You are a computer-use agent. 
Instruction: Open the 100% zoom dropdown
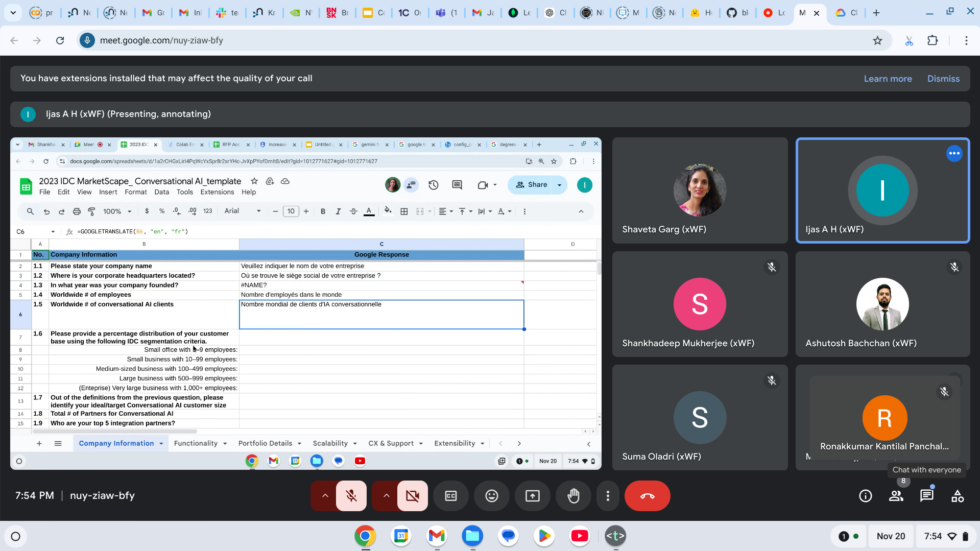(x=117, y=211)
